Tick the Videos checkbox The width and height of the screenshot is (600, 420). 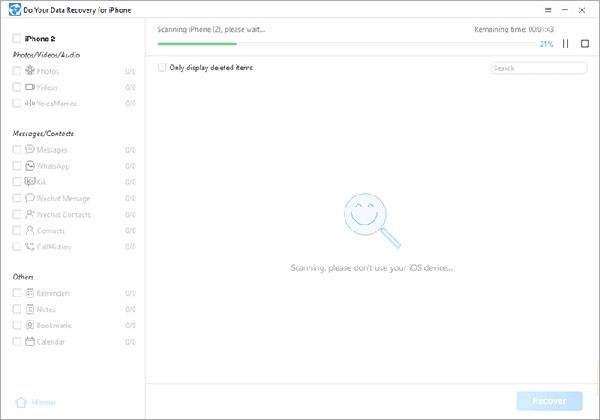pos(16,87)
